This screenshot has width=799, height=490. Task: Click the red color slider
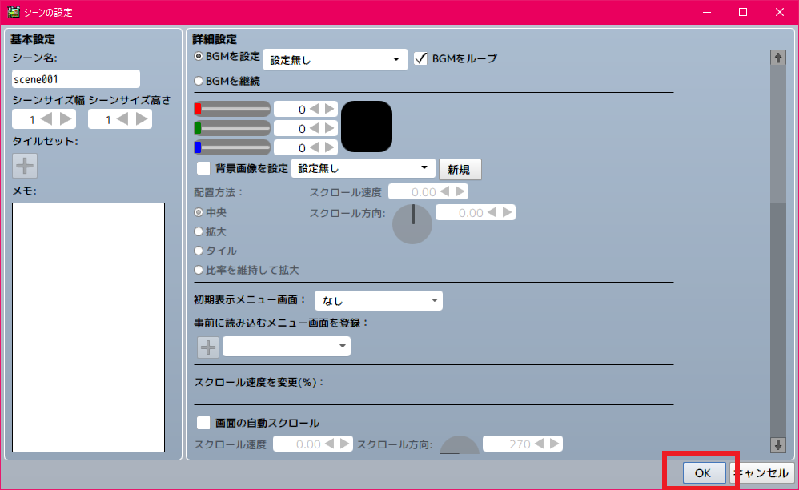coord(232,108)
